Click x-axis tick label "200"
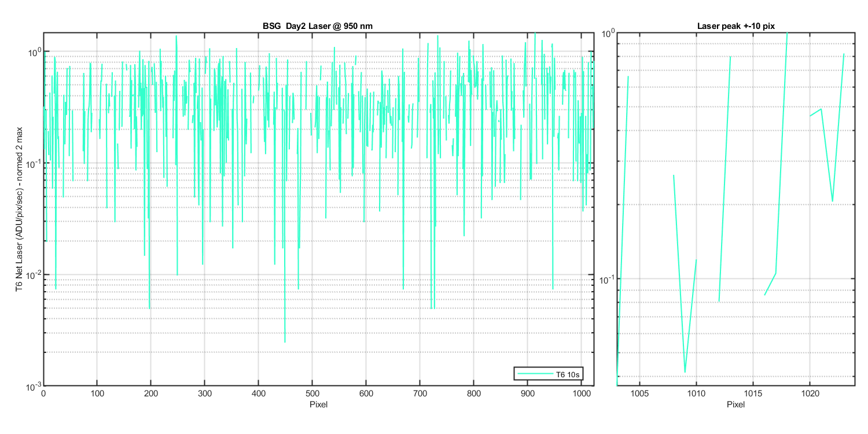Screen dimensions: 868x434 click(x=151, y=394)
